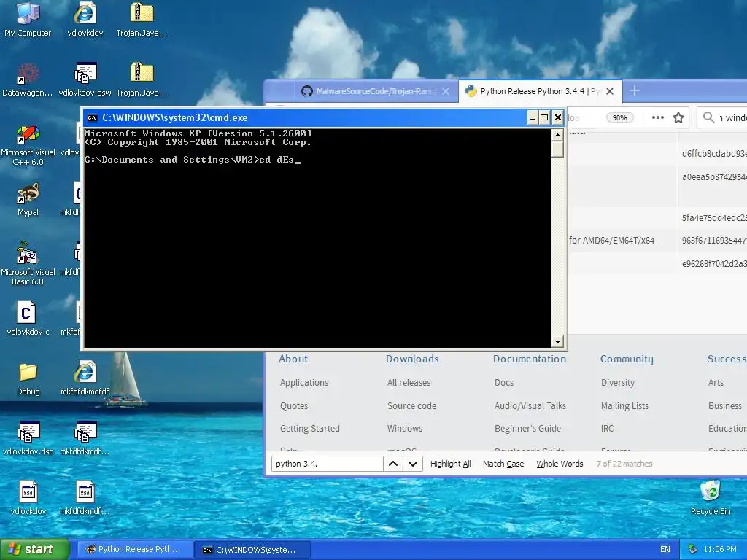
Task: Open the Downloads footer heading
Action: 412,359
